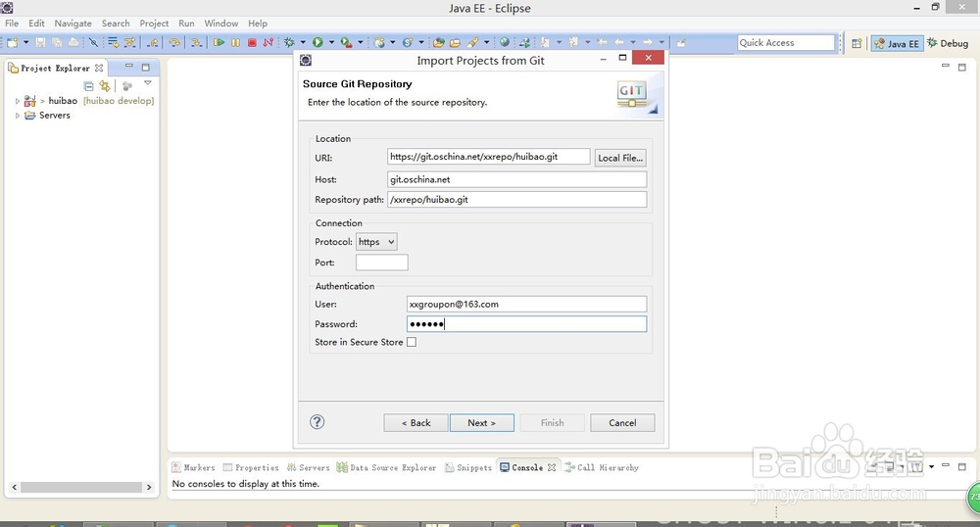This screenshot has height=527, width=980.
Task: Open the Navigate menu
Action: (73, 24)
